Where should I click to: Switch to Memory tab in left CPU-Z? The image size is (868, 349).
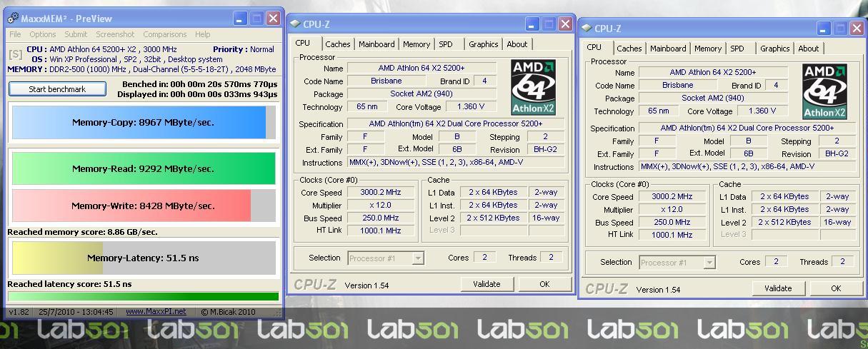coord(416,44)
